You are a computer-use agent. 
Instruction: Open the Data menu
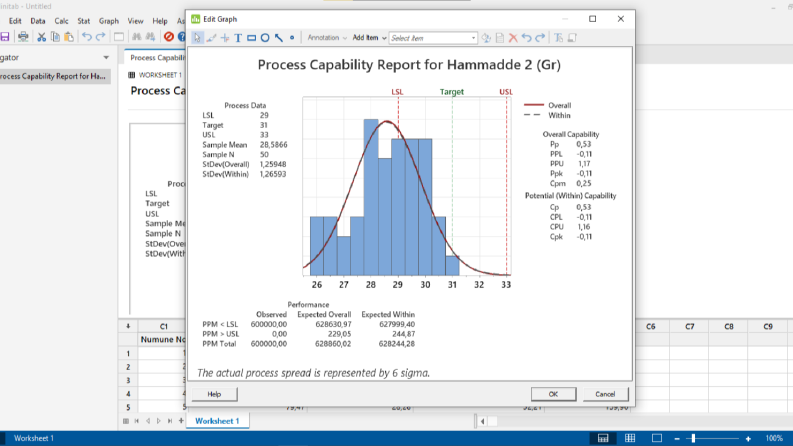[x=37, y=21]
